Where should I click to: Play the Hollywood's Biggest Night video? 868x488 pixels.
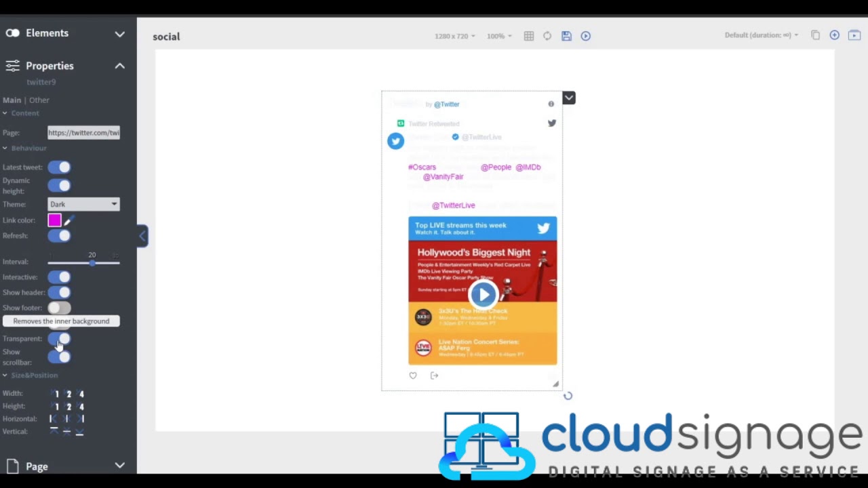(x=483, y=294)
